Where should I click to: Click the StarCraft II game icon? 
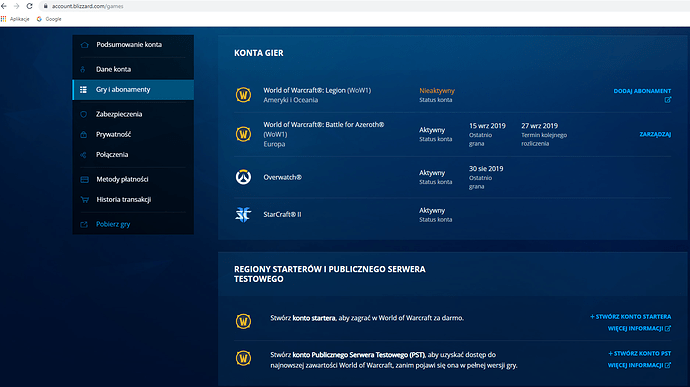[x=243, y=214]
